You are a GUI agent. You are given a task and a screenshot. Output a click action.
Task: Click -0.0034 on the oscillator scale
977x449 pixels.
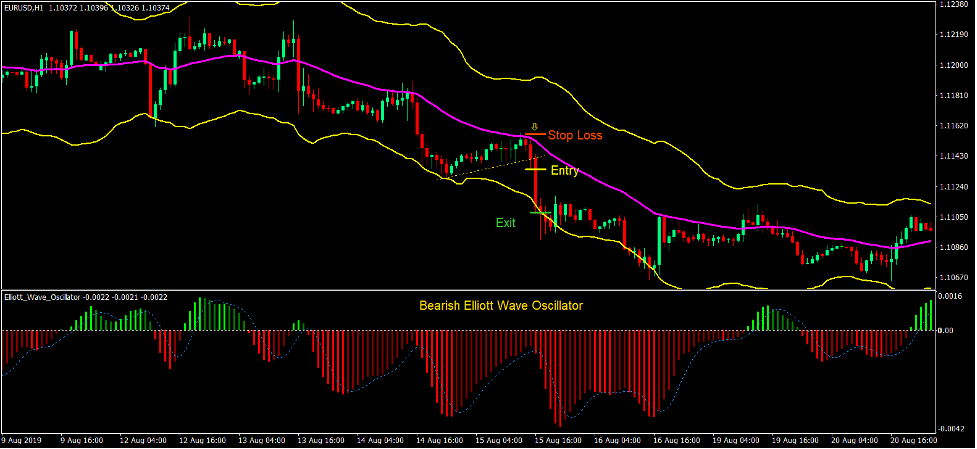(x=952, y=424)
